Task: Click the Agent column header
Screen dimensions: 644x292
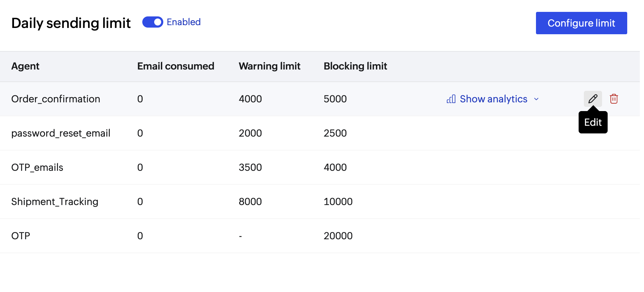Action: [25, 66]
